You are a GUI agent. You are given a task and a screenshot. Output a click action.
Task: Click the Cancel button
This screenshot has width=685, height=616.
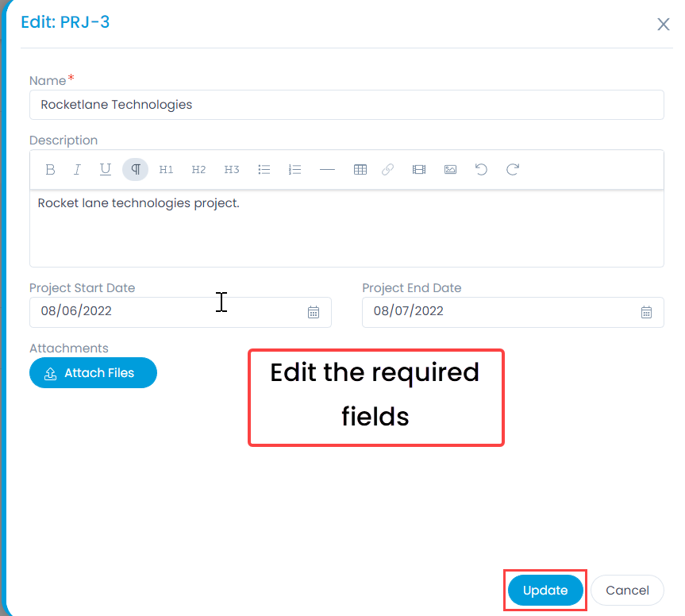(627, 591)
